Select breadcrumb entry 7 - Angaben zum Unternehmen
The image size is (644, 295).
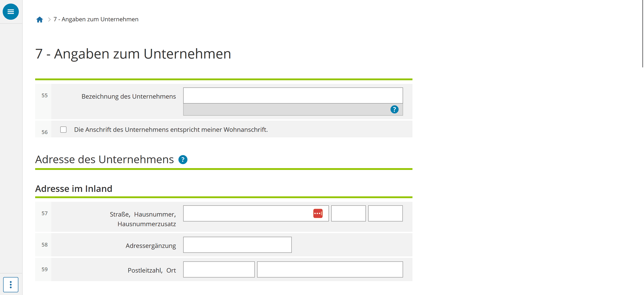(96, 19)
